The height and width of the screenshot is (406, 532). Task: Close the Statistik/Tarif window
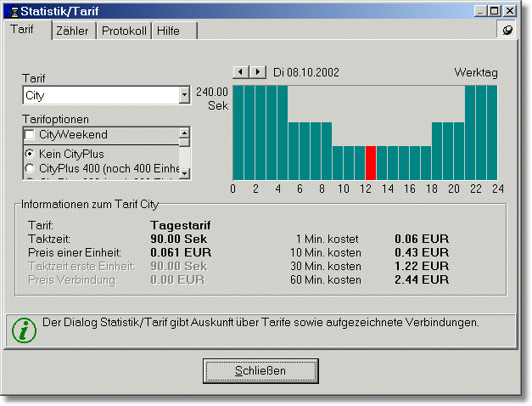(510, 11)
